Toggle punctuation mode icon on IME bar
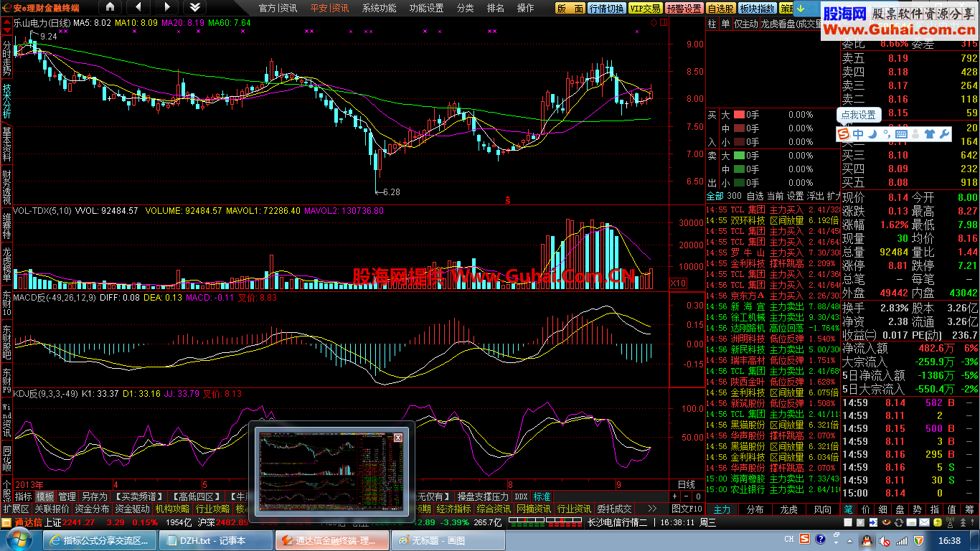This screenshot has height=551, width=980. pos(887,134)
